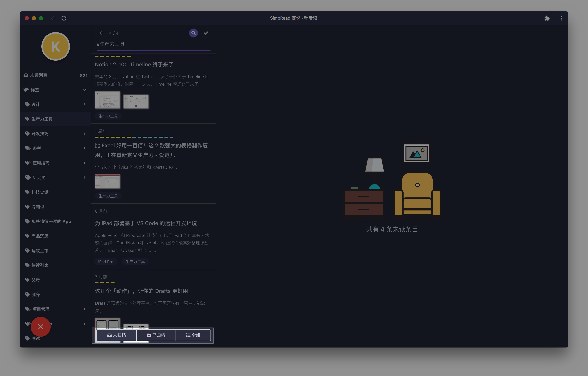Image resolution: width=588 pixels, height=376 pixels.
Task: Select the 健身 tag
Action: pos(56,294)
